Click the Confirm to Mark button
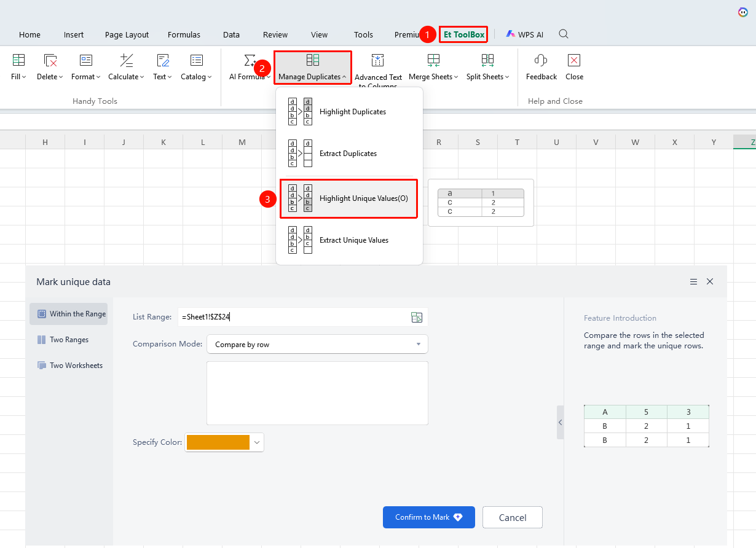Viewport: 756px width, 548px height. tap(429, 517)
